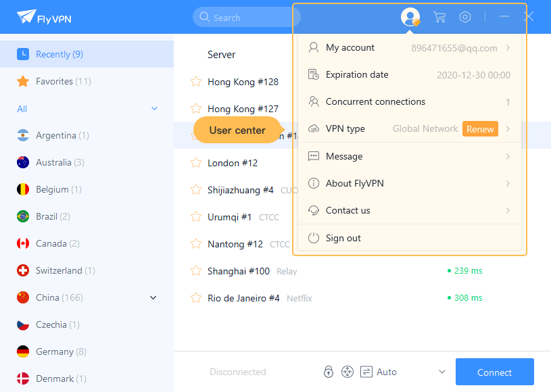This screenshot has width=551, height=392.
Task: Select the Shanghai #100 Relay server row
Action: click(x=362, y=271)
